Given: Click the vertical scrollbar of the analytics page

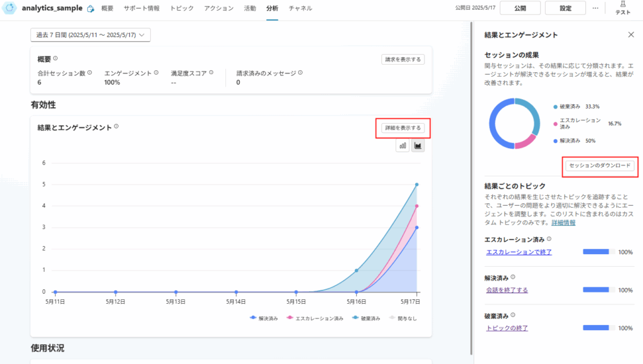Looking at the screenshot, I should [x=471, y=188].
